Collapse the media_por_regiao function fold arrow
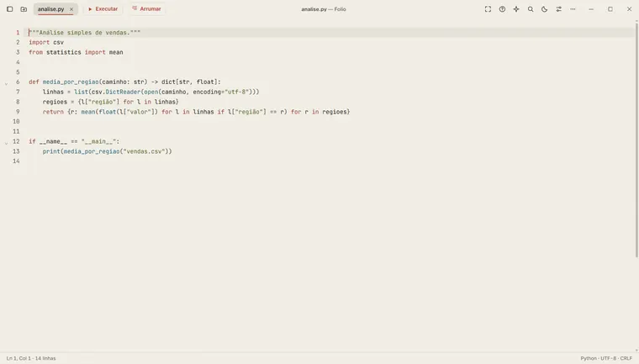 (x=6, y=83)
